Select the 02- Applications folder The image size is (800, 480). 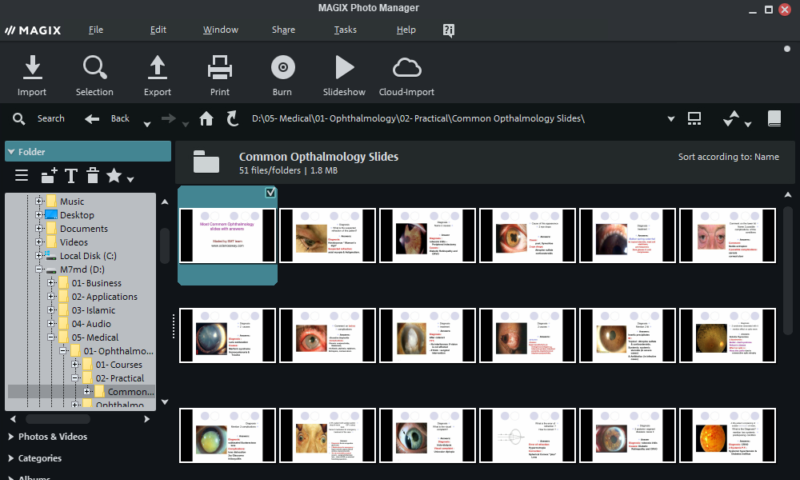(104, 297)
